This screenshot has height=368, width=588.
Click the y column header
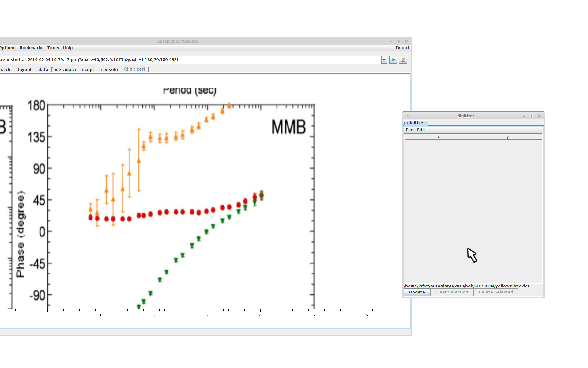[507, 137]
